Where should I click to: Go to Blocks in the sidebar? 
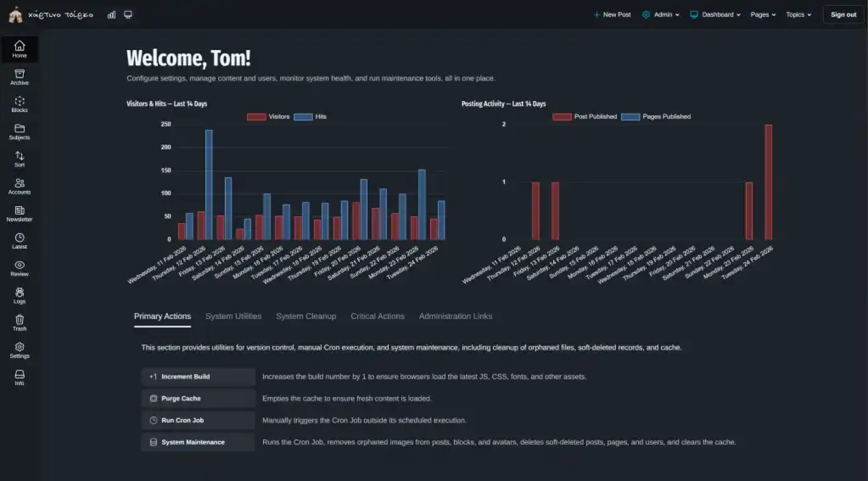pyautogui.click(x=19, y=104)
